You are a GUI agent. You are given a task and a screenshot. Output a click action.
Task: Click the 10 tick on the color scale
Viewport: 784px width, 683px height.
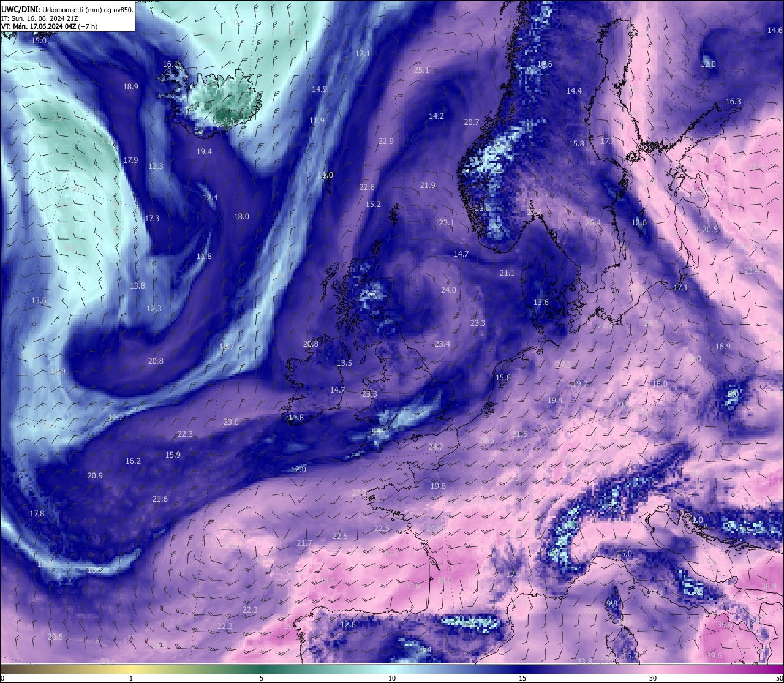point(392,678)
